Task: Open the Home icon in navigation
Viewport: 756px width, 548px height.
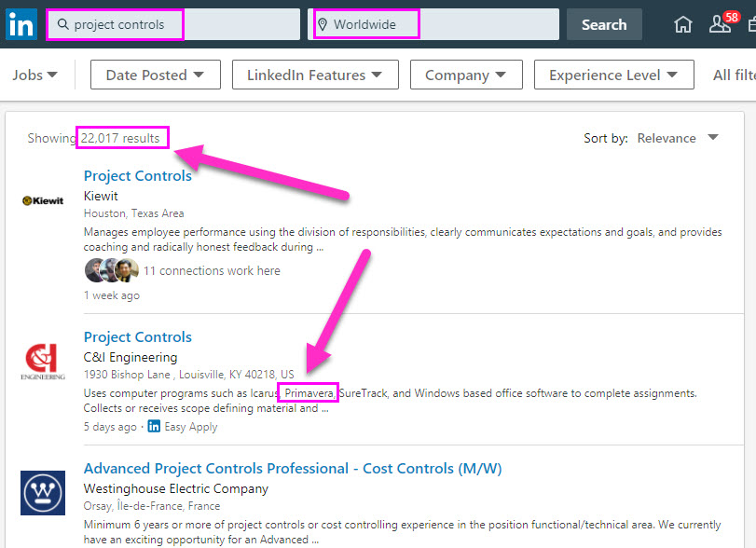Action: 682,24
